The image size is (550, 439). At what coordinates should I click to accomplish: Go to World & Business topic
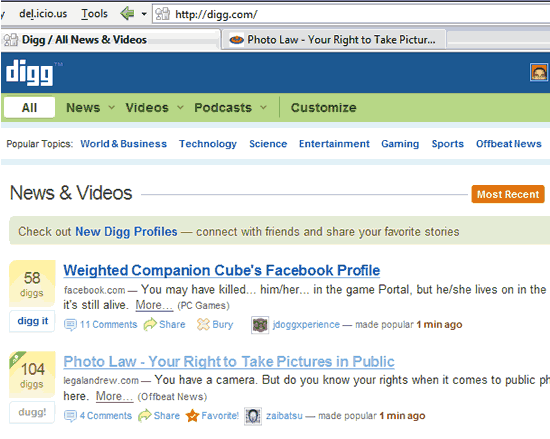click(x=123, y=144)
